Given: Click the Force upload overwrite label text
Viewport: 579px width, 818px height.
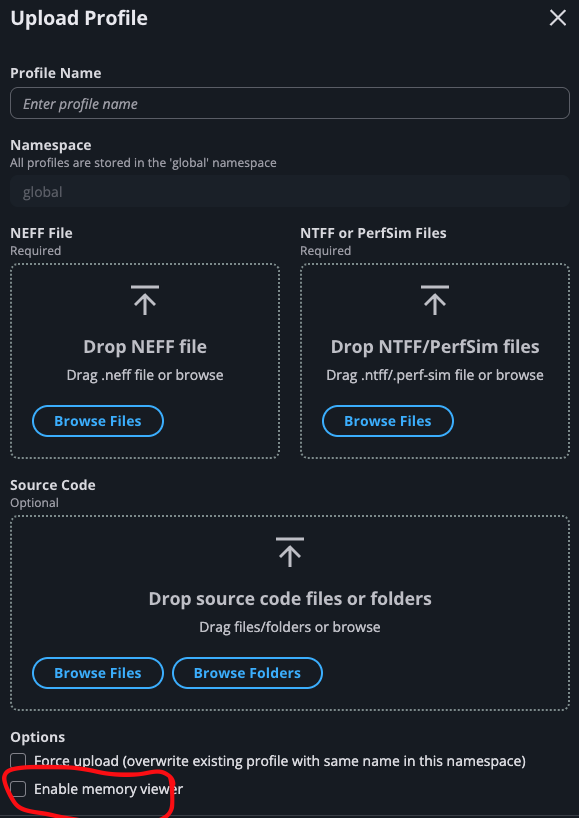Looking at the screenshot, I should pos(280,761).
